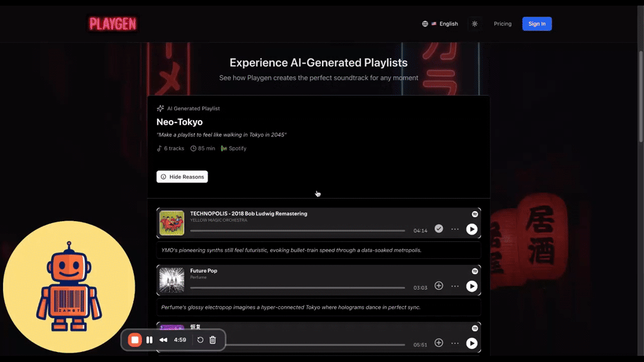
Task: Click the 6 tracks count label
Action: click(x=170, y=148)
